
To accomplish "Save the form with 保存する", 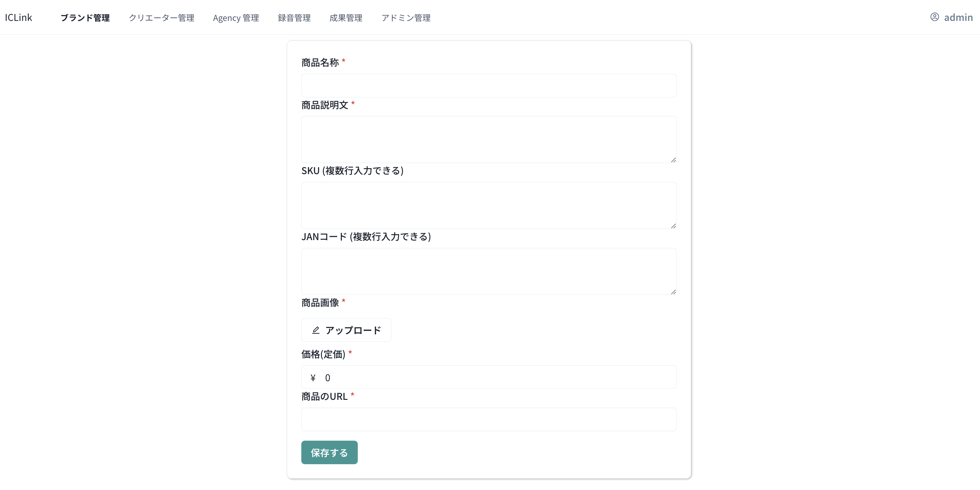I will pos(329,452).
